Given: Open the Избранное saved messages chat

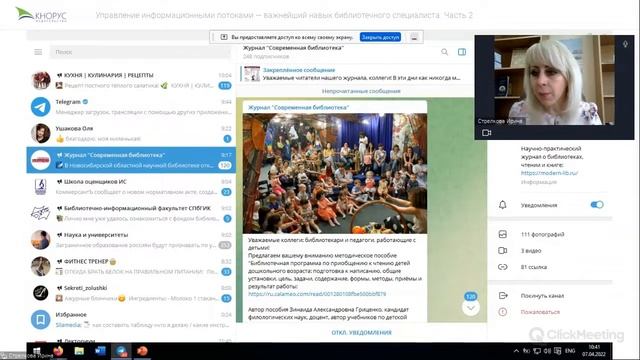Looking at the screenshot, I should pos(131,320).
